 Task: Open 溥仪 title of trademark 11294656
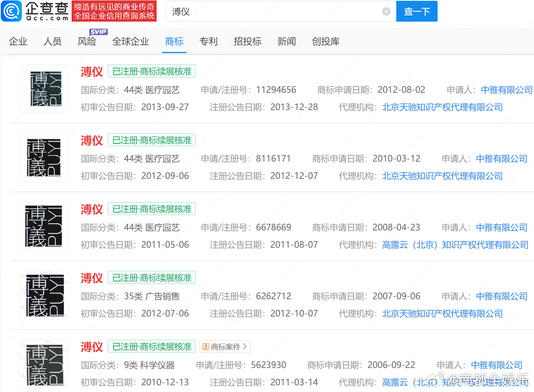pos(92,72)
